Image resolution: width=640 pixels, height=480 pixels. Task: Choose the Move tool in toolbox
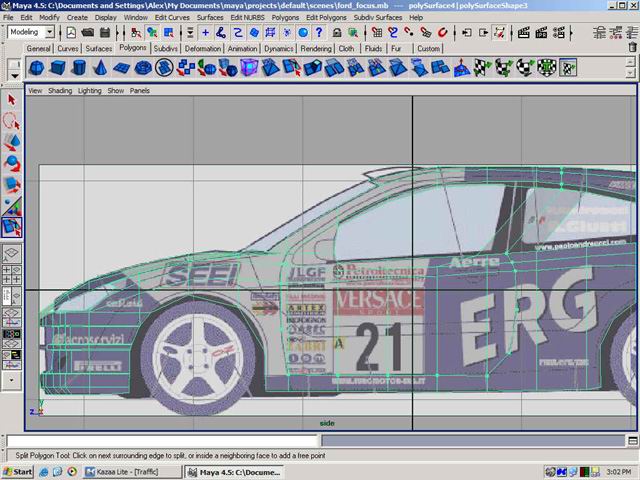12,142
